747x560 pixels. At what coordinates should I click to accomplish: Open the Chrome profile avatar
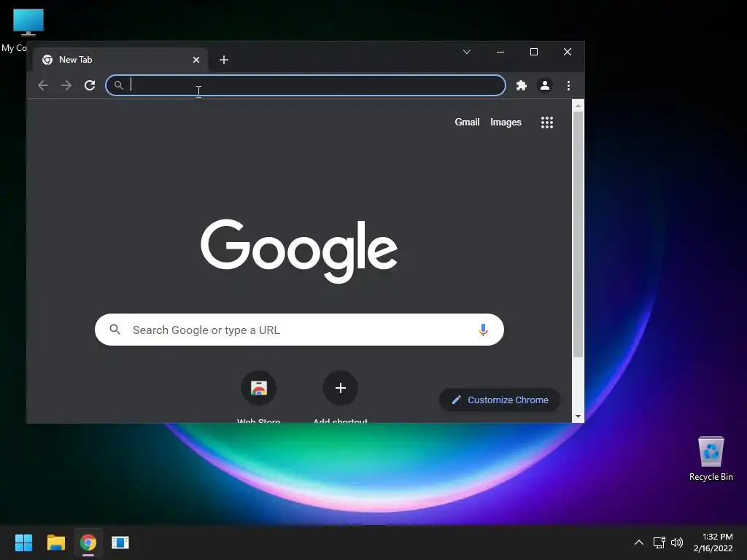tap(545, 85)
